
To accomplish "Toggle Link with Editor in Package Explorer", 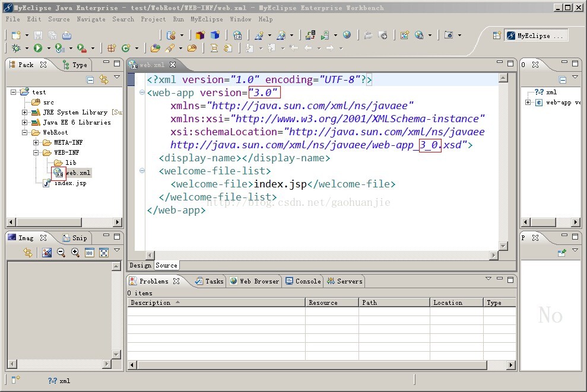I will point(104,79).
